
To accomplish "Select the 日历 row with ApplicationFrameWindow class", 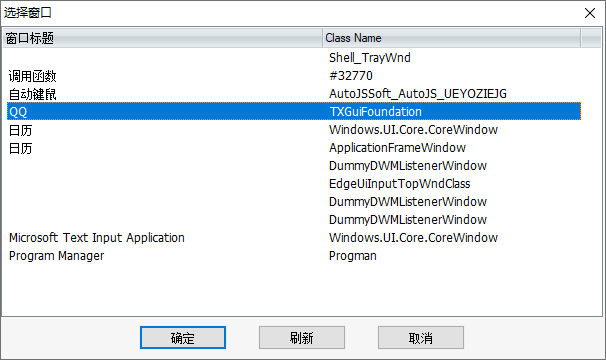I will 294,148.
